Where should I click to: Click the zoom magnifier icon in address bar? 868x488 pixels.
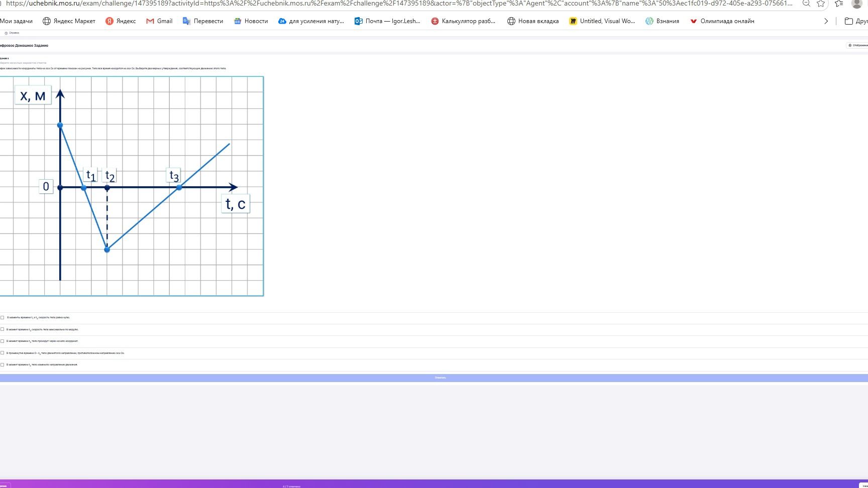tap(806, 4)
